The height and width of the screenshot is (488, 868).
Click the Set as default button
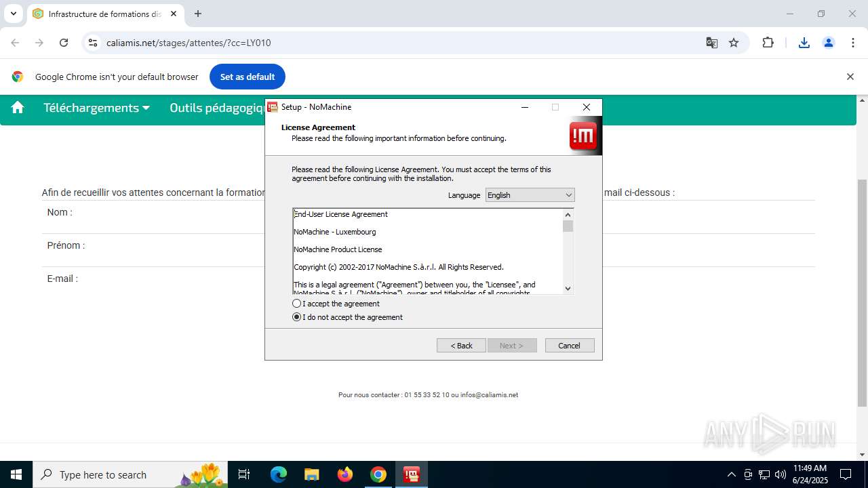[x=248, y=77]
